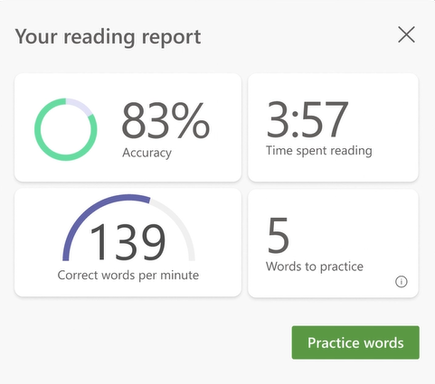Click the lavender segment of accuracy ring
This screenshot has height=384, width=435.
pos(81,105)
